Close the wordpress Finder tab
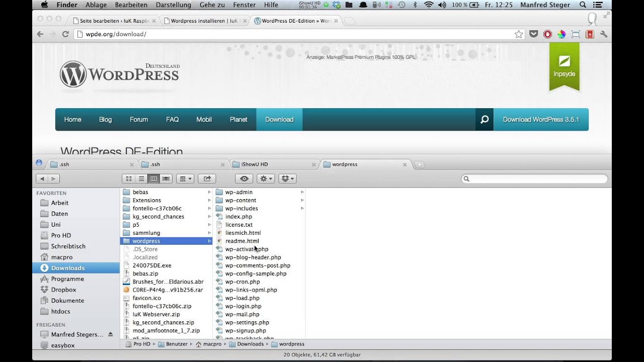Viewport: 644px width, 362px height. point(405,164)
